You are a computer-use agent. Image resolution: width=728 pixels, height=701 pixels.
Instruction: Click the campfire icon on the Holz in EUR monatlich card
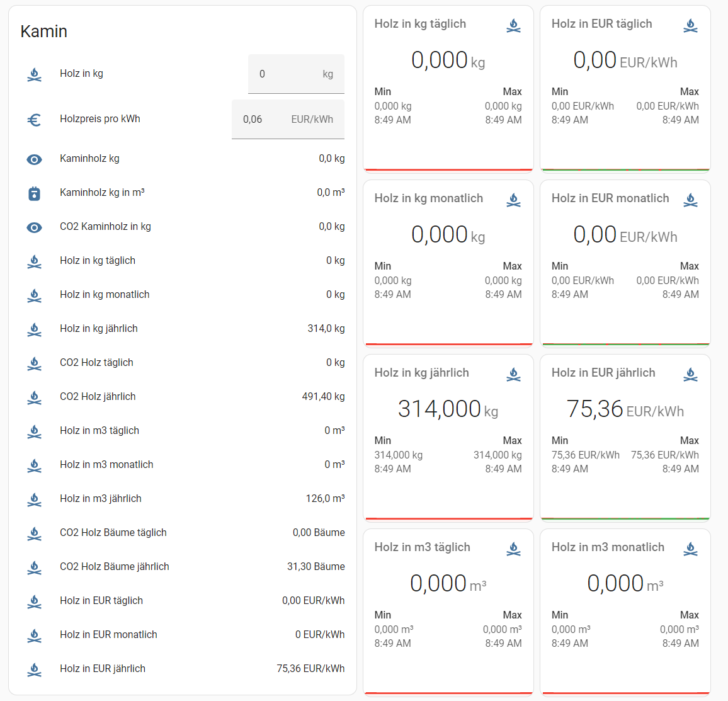click(690, 200)
